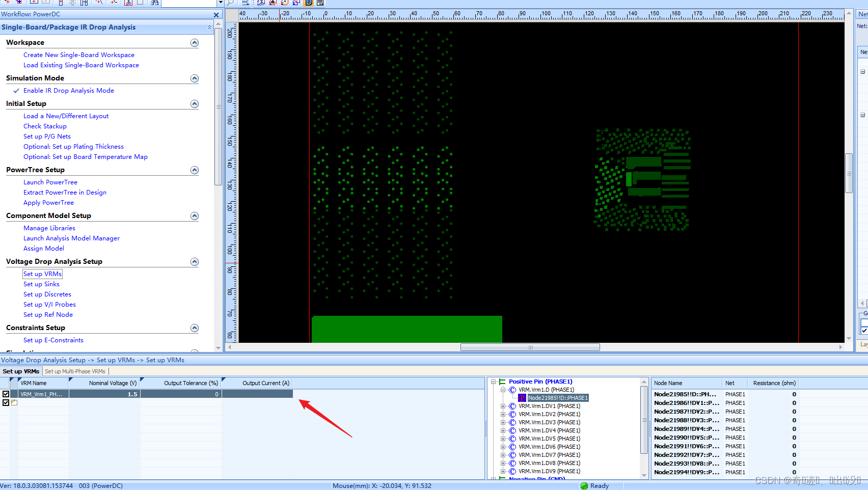
Task: Open Set up P/G Nets link
Action: (47, 137)
